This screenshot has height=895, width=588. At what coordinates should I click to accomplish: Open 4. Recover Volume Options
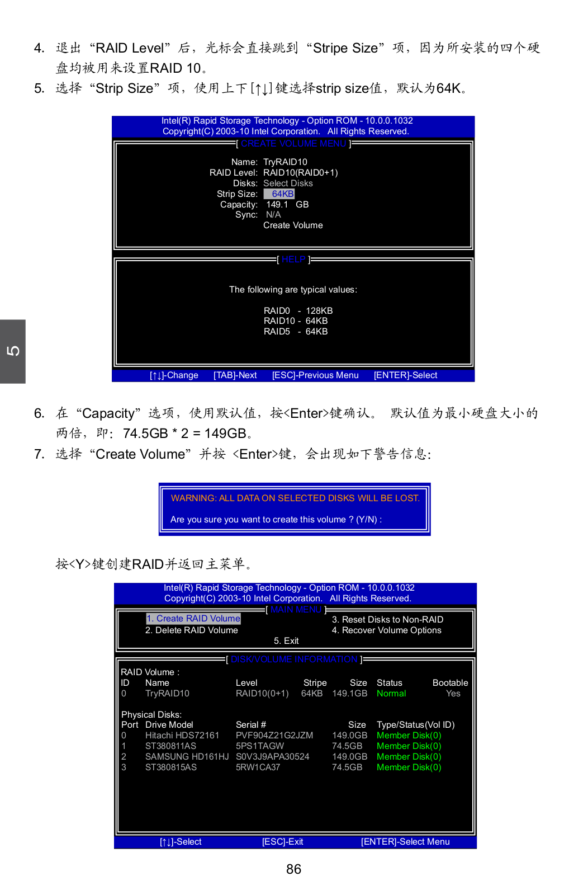tap(386, 630)
